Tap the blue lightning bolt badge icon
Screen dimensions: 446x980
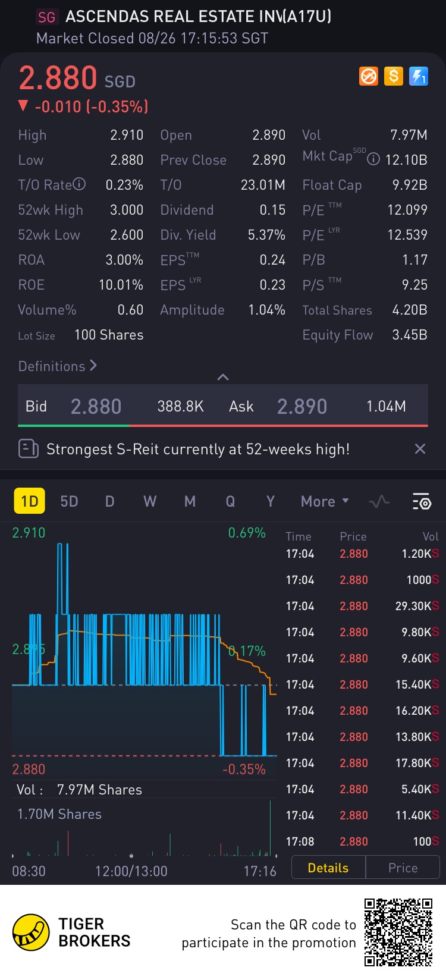click(419, 76)
